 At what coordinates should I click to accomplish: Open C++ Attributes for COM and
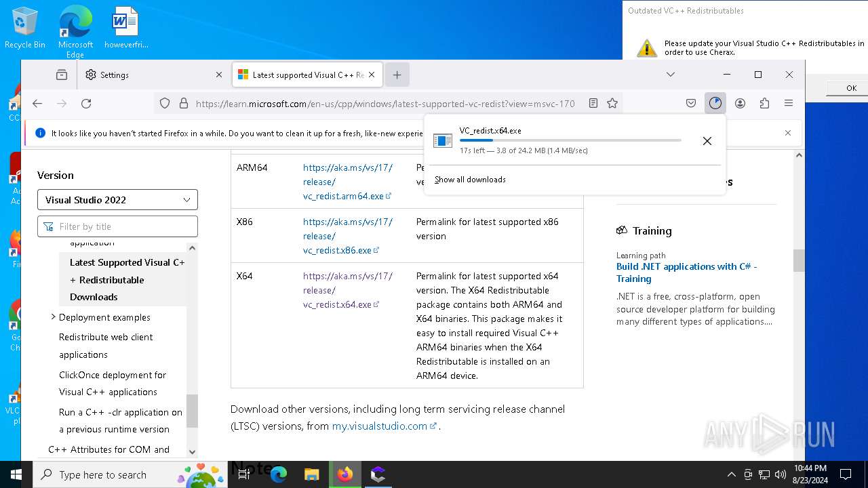[108, 449]
